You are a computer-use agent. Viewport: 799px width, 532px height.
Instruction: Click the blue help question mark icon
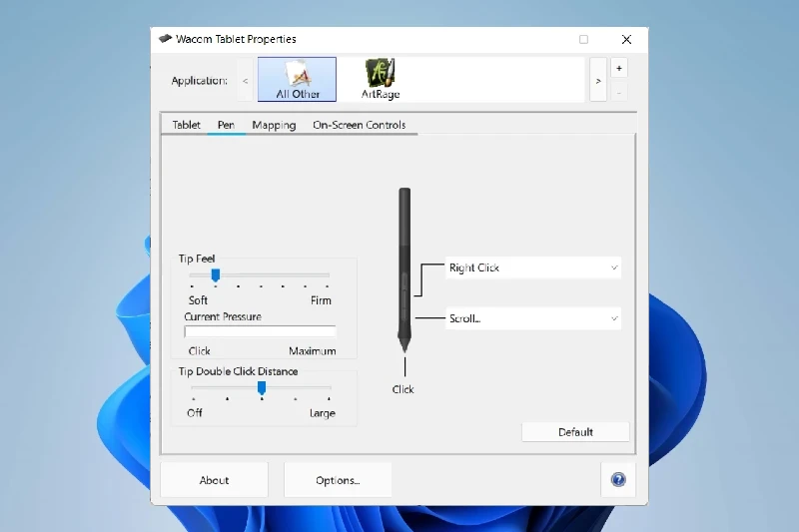618,480
